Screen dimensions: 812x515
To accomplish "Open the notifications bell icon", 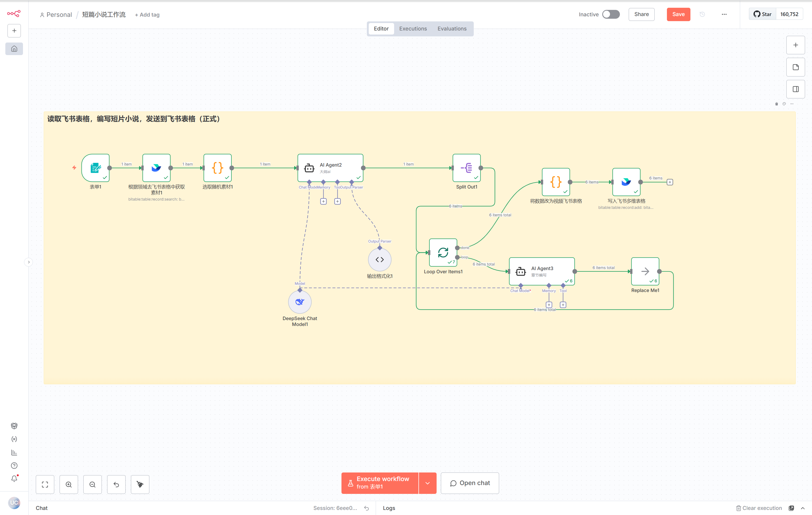I will coord(14,479).
